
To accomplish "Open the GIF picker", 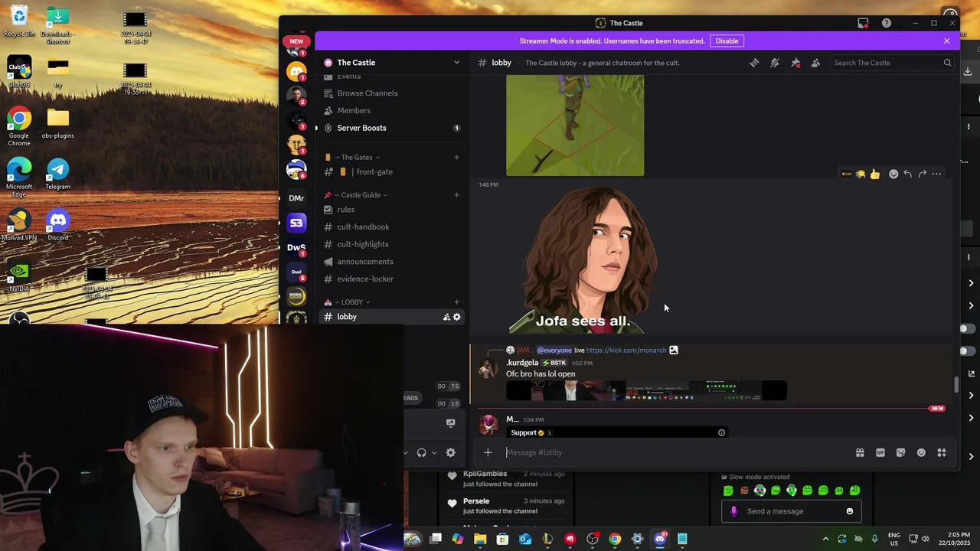I will [880, 452].
